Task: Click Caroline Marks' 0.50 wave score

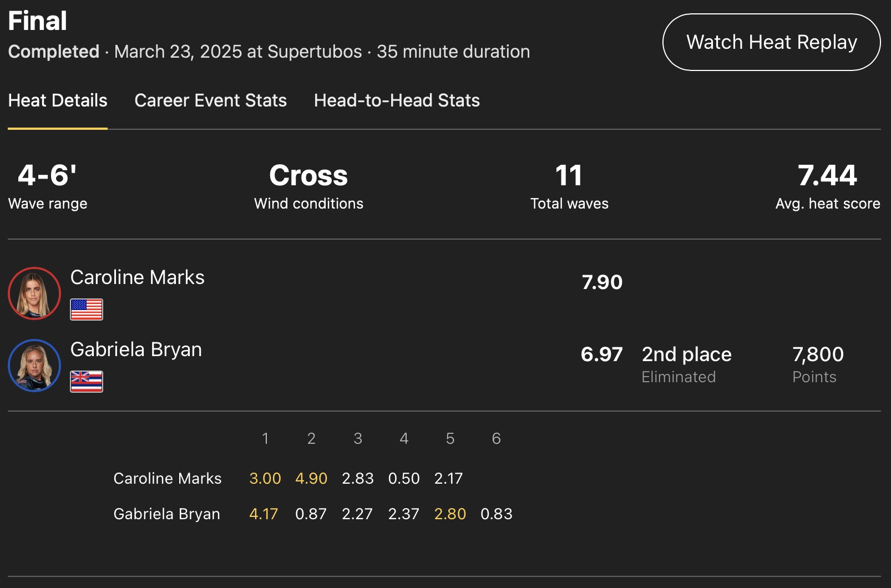Action: (404, 478)
